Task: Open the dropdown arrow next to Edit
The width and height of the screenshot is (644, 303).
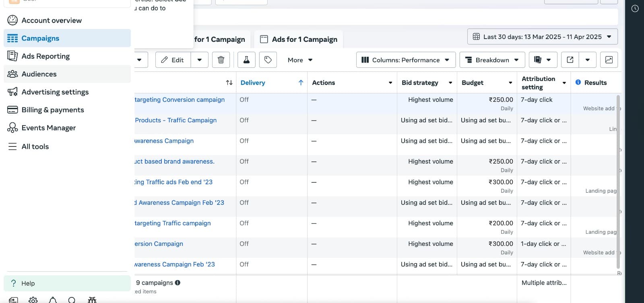Action: [200, 60]
